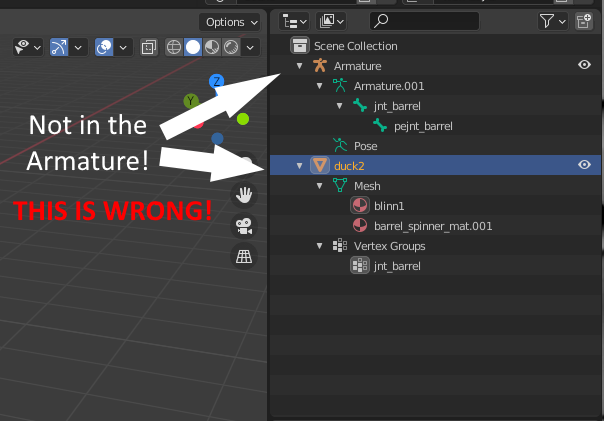The width and height of the screenshot is (604, 421).
Task: Toggle X-ray mode
Action: point(149,47)
